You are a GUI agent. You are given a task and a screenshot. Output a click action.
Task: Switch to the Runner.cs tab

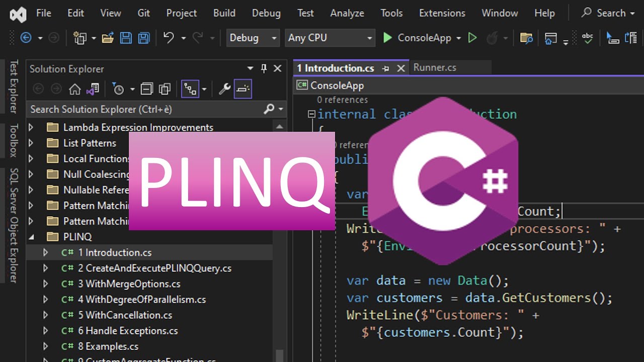[x=435, y=67]
